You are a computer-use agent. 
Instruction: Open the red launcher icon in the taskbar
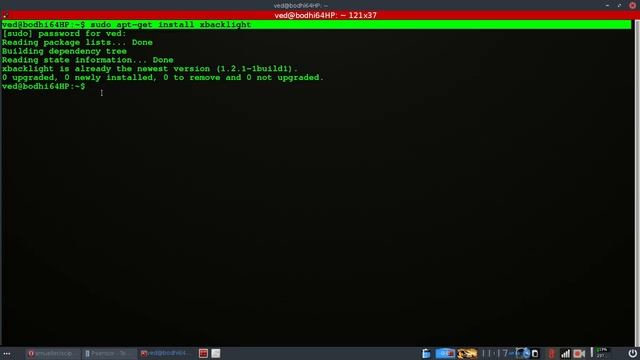(203, 353)
